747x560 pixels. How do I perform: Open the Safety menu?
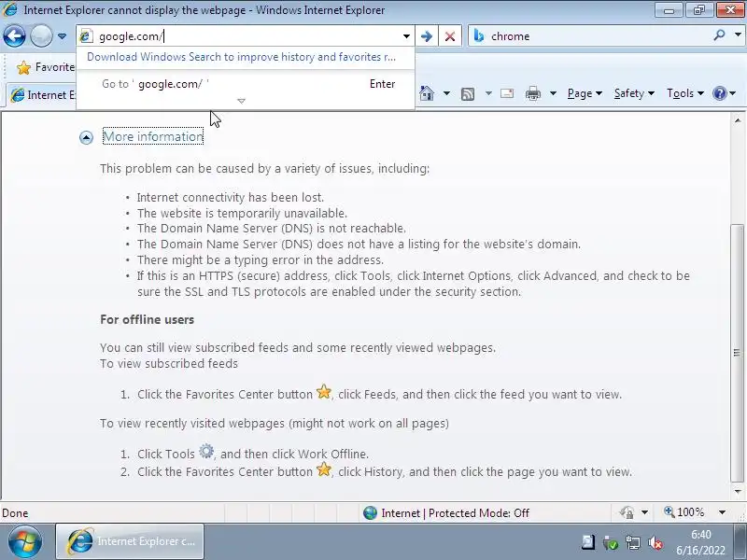click(x=634, y=93)
